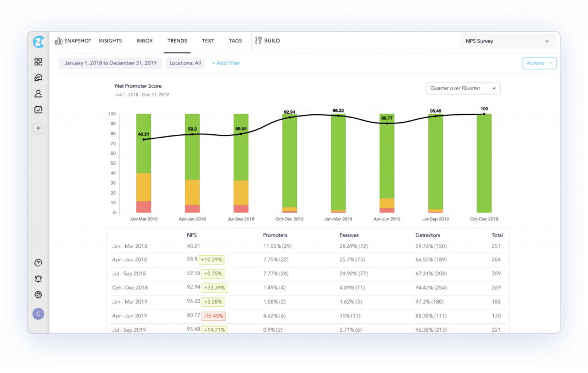Open the responses inbox icon in sidebar
The width and height of the screenshot is (588, 373).
click(x=38, y=110)
